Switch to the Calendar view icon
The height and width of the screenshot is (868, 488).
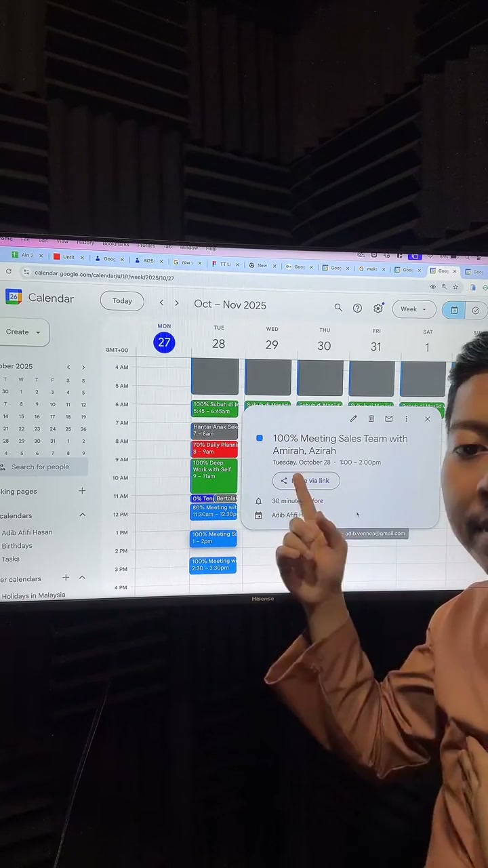(454, 310)
